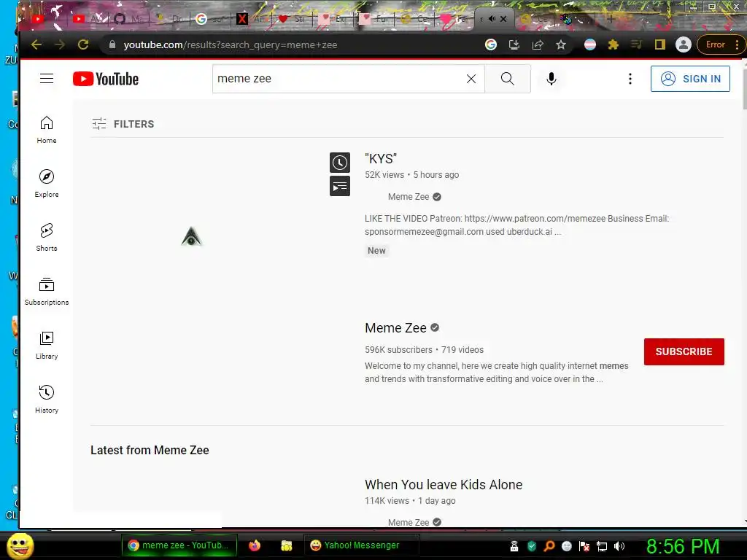Open Home in the sidebar

47,130
